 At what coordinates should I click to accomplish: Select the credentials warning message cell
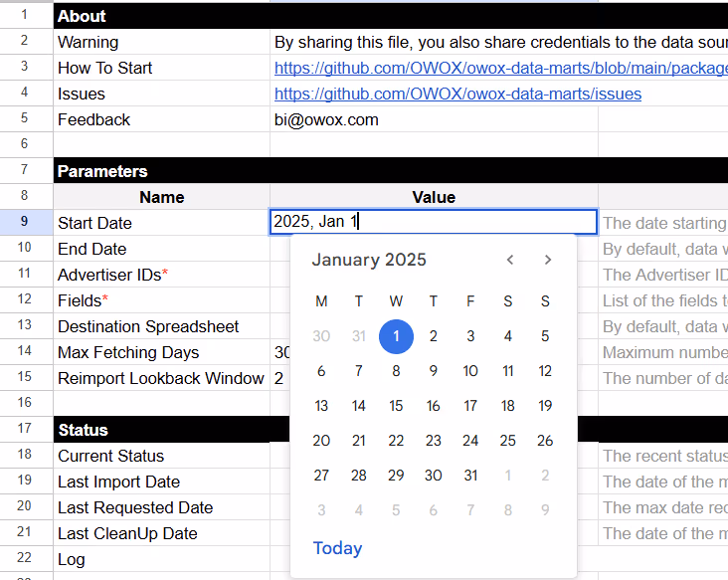click(x=499, y=42)
